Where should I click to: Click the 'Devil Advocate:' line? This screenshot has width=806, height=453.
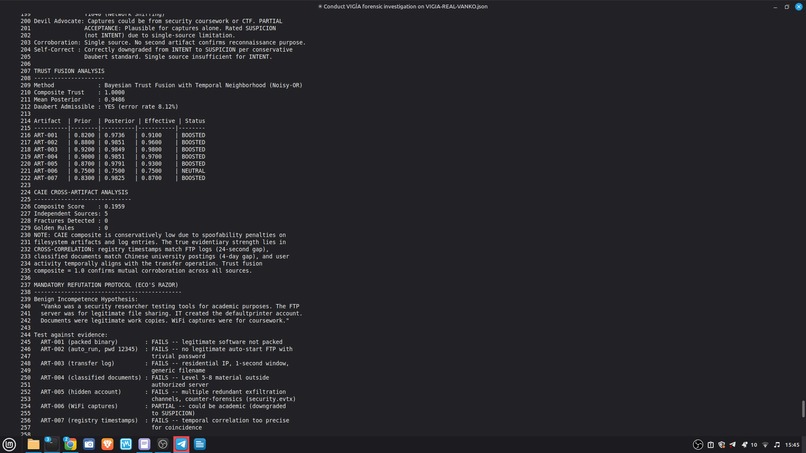point(158,21)
